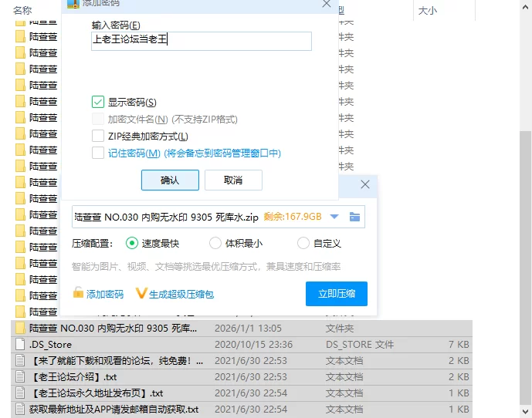Click the folder icon of the NO.030 folder
532x418 pixels.
(x=20, y=328)
